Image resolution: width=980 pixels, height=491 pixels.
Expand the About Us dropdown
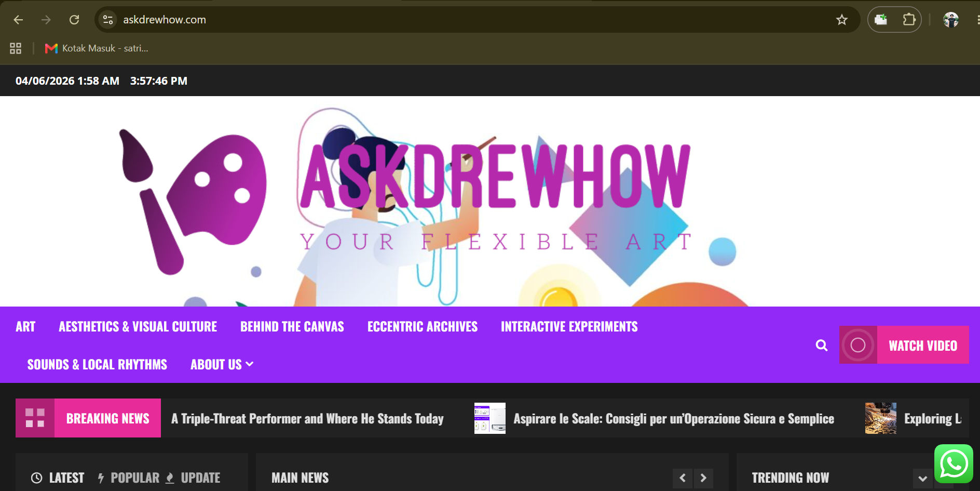(x=222, y=365)
